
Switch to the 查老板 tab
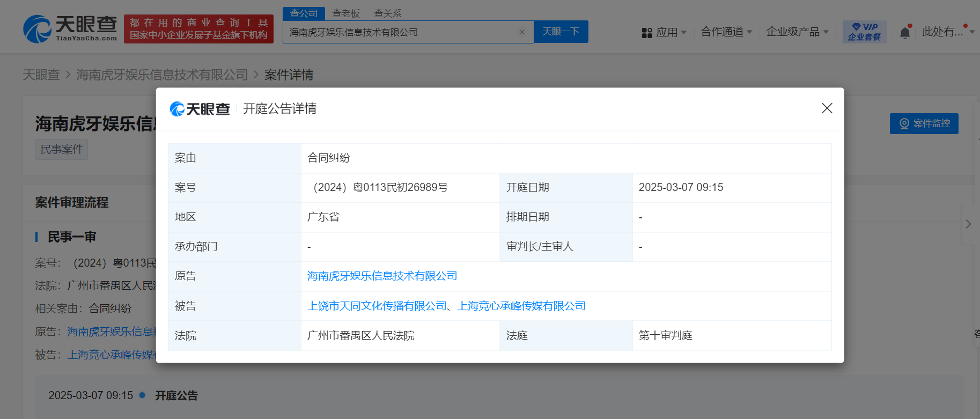345,13
